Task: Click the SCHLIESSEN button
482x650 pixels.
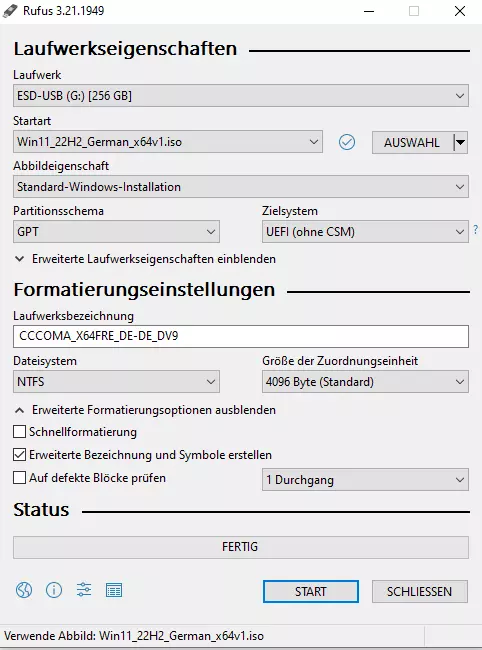Action: [x=420, y=591]
